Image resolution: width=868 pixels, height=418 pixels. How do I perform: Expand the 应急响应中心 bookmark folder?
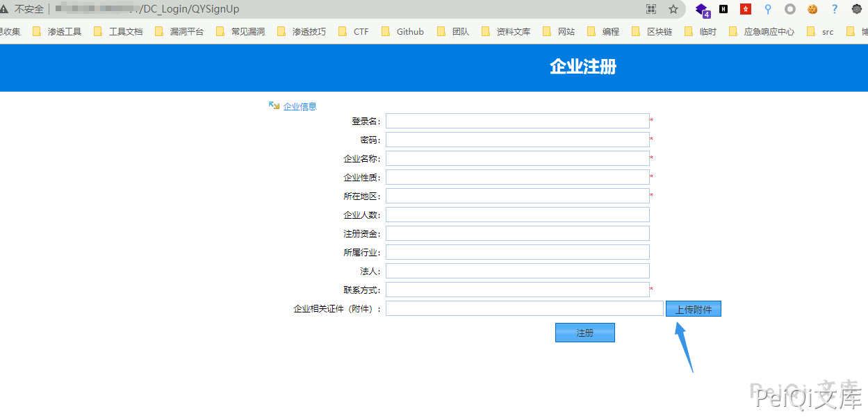coord(762,31)
